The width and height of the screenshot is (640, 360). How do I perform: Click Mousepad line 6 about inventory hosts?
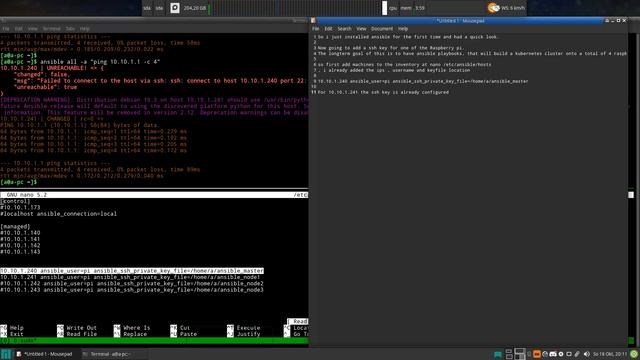404,64
